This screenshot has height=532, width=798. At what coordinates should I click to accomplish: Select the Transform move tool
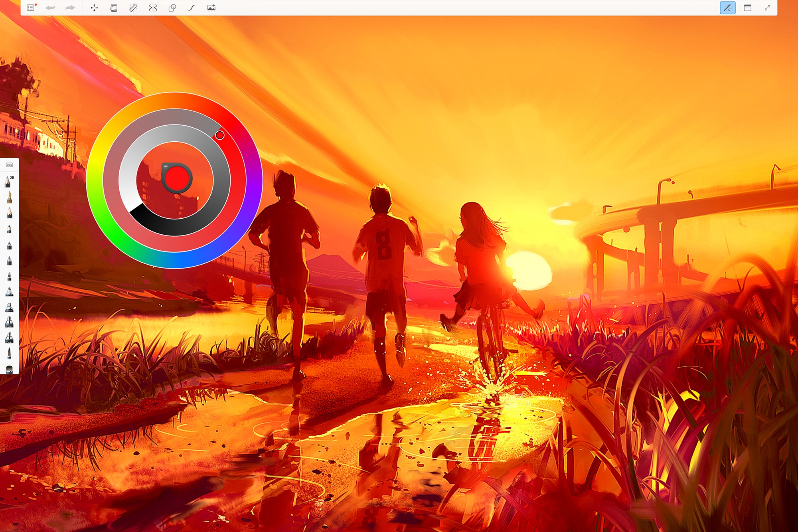click(x=94, y=8)
